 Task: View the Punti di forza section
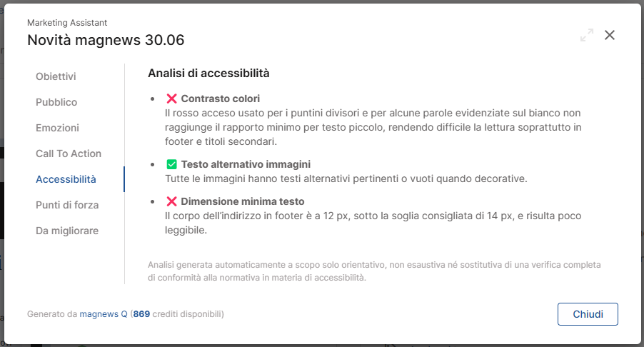(x=67, y=205)
